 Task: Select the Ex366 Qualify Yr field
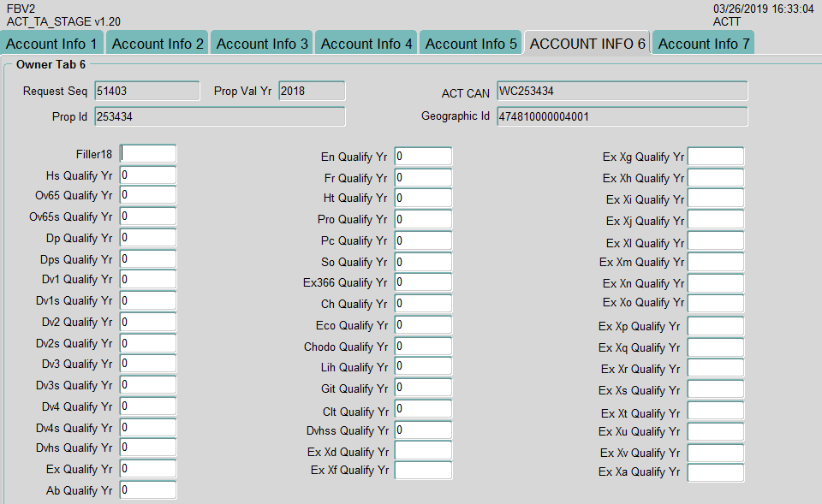423,282
